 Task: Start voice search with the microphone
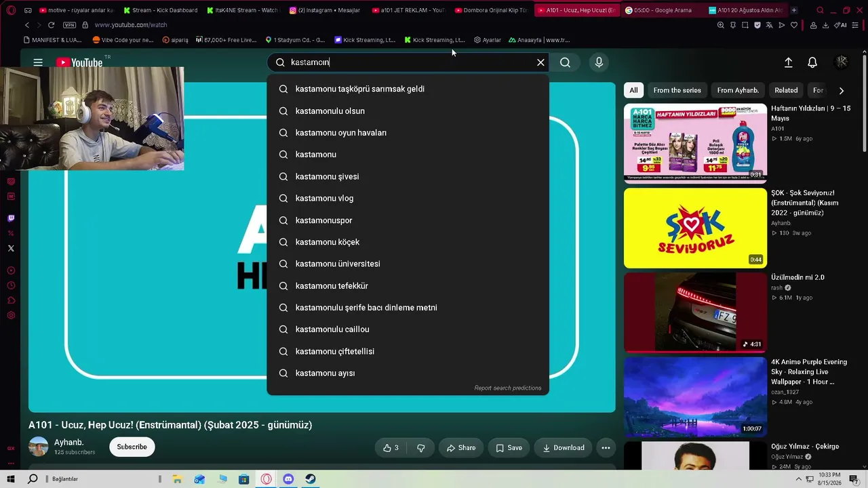[599, 62]
